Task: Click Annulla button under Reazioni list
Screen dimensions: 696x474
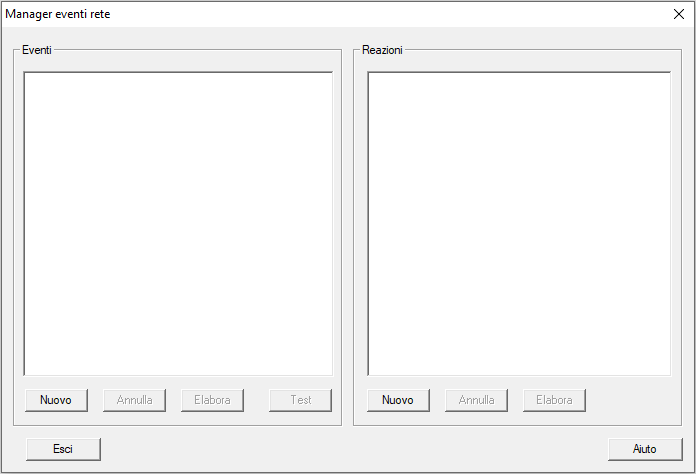Action: tap(476, 400)
